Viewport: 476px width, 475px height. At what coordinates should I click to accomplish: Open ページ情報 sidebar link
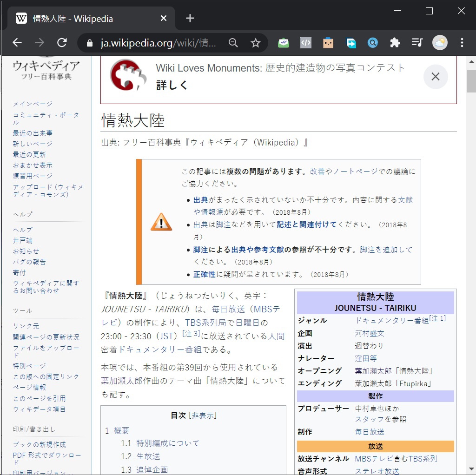tap(29, 388)
